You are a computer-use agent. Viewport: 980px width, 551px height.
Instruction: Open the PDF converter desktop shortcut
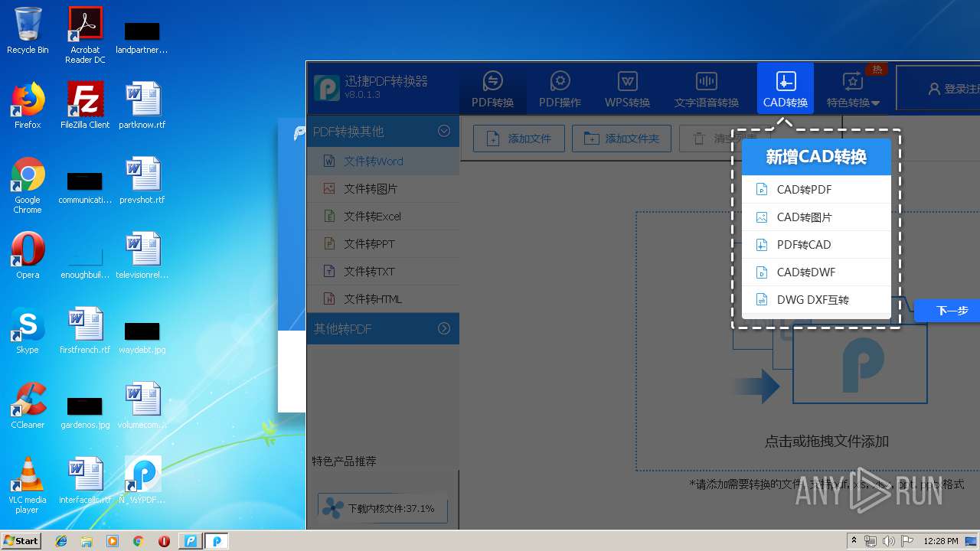(142, 481)
